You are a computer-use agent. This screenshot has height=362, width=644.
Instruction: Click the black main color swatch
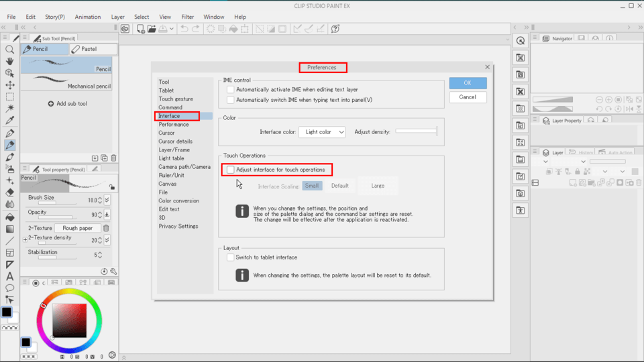click(x=7, y=312)
